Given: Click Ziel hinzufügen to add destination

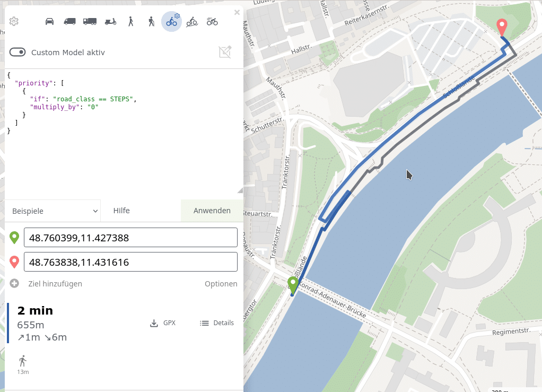Looking at the screenshot, I should point(55,284).
